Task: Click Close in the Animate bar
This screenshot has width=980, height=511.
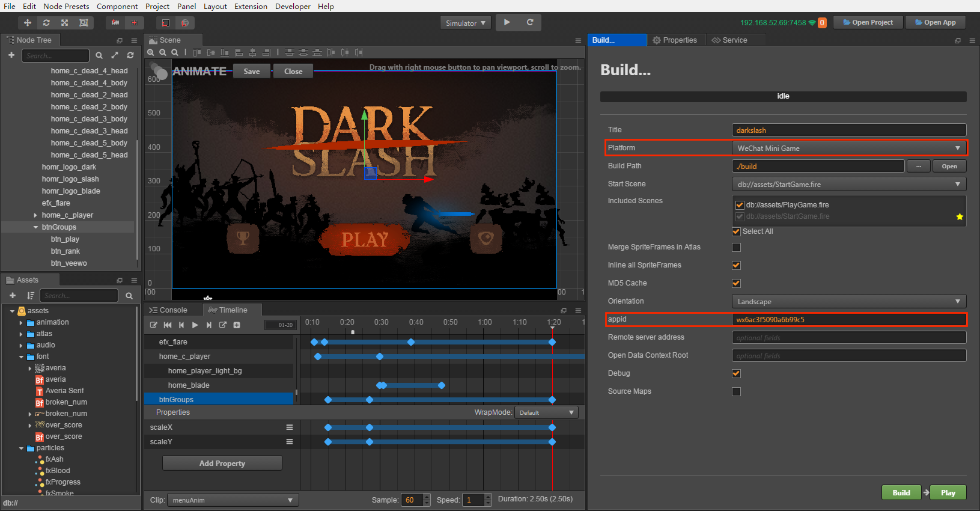Action: (x=293, y=71)
